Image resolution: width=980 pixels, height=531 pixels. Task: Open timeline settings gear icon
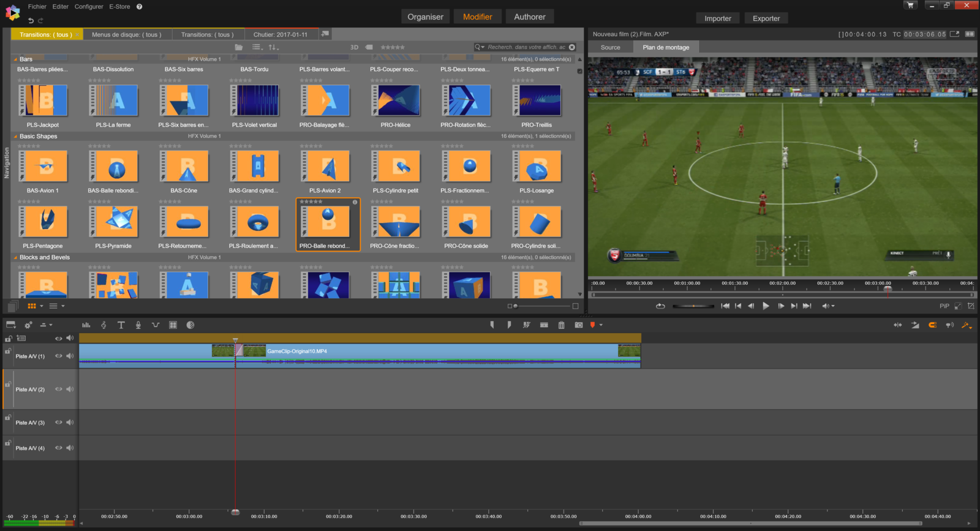point(28,325)
